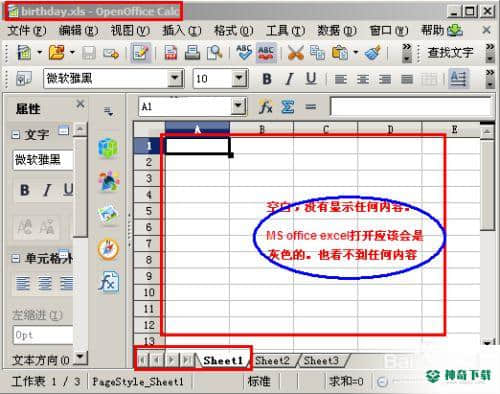Open the Gallery picture sidebar icon

(x=108, y=214)
